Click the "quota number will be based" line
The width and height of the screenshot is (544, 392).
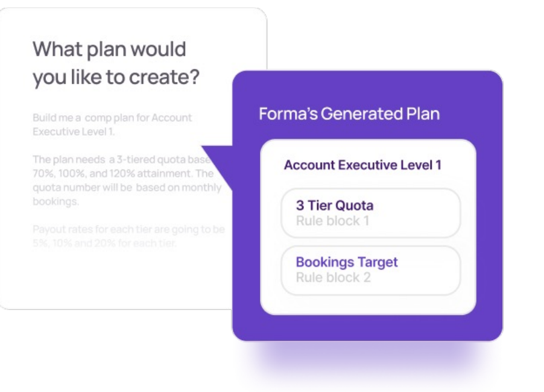click(127, 188)
